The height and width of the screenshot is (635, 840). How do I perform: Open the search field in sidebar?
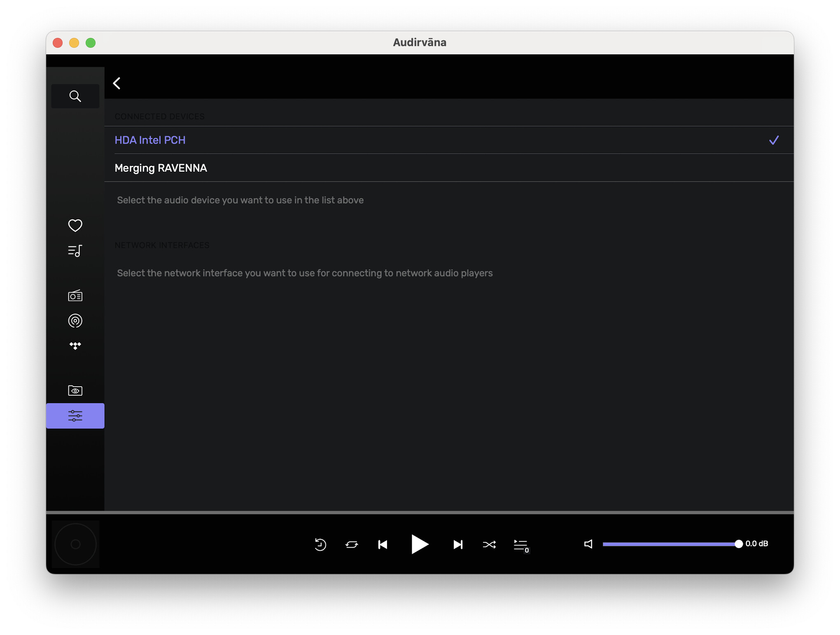(x=75, y=96)
